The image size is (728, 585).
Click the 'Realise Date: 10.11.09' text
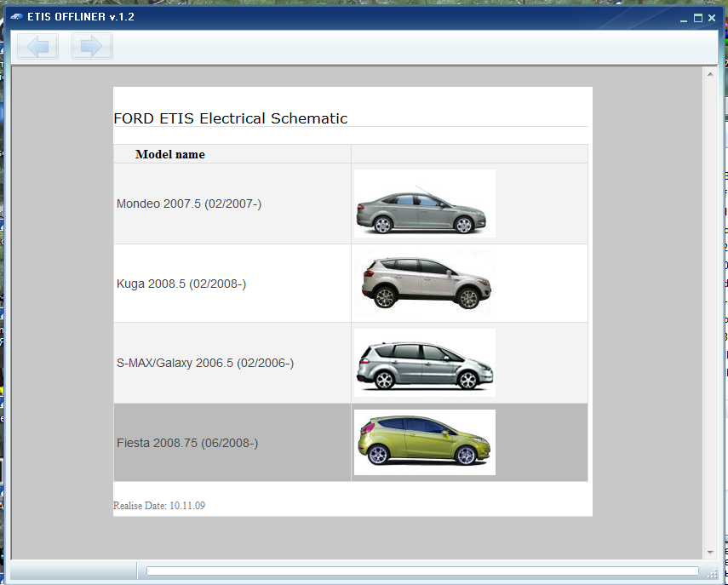pos(158,506)
